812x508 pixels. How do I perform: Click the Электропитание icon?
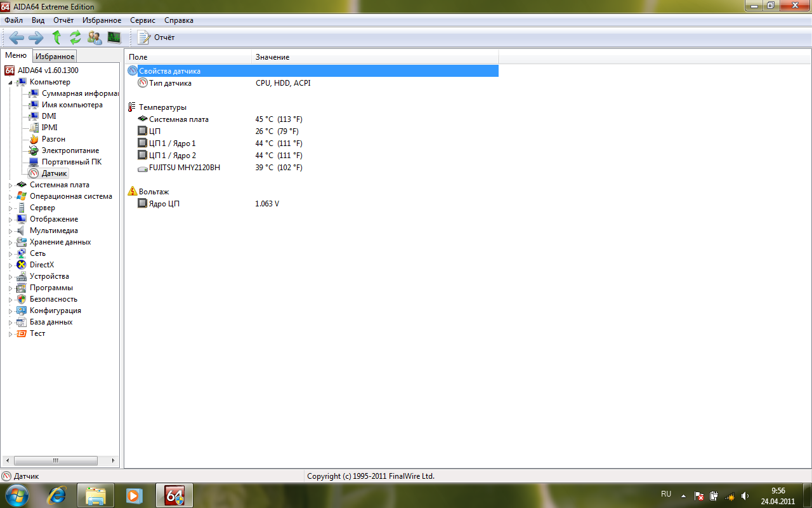[34, 150]
